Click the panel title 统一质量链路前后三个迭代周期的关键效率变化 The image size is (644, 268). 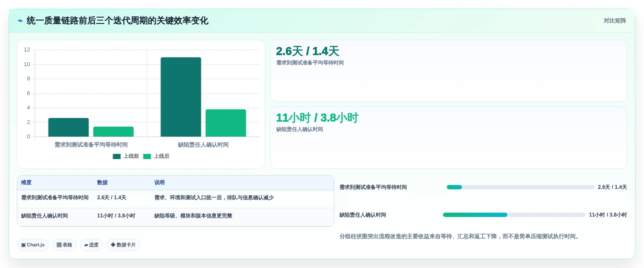coord(118,21)
